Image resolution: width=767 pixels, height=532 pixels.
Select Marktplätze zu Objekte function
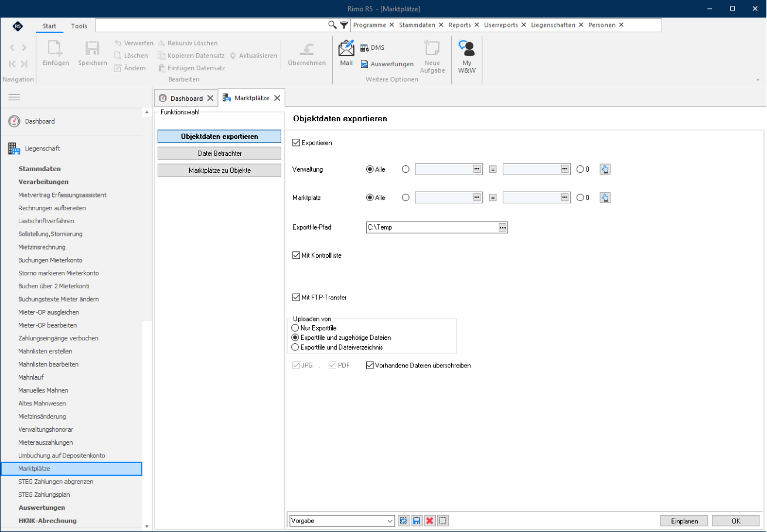pos(220,170)
